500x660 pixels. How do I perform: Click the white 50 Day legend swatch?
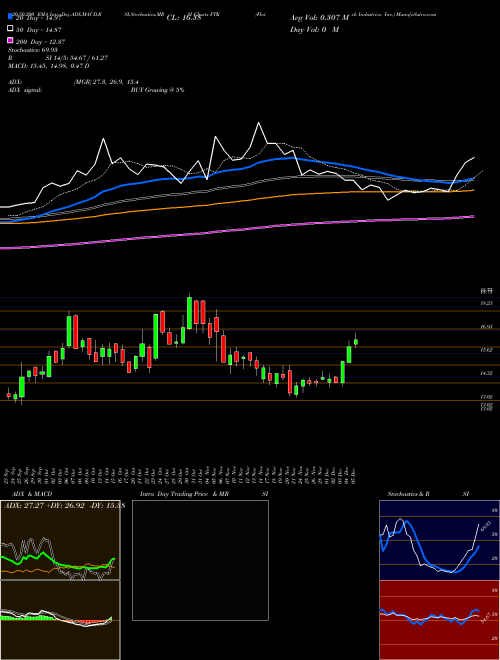11,29
